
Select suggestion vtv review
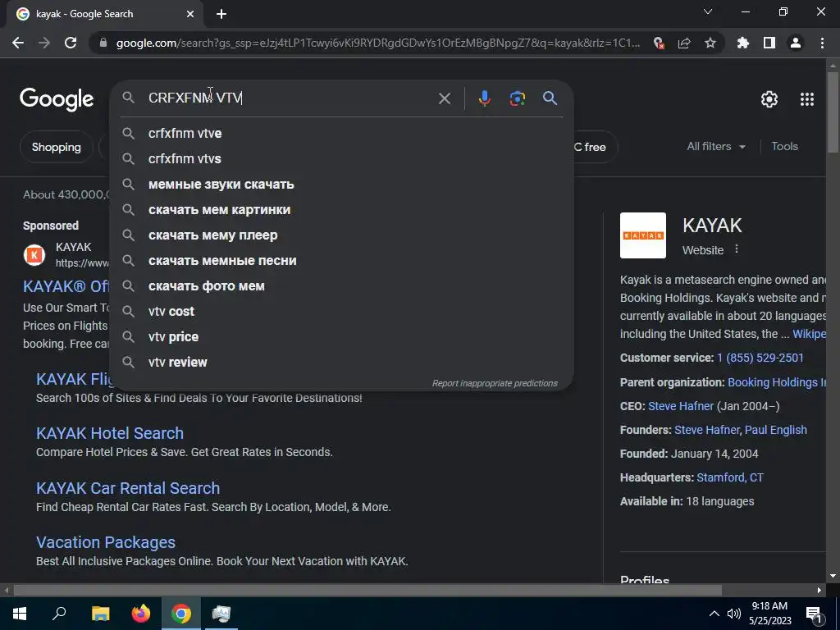[x=342, y=362]
